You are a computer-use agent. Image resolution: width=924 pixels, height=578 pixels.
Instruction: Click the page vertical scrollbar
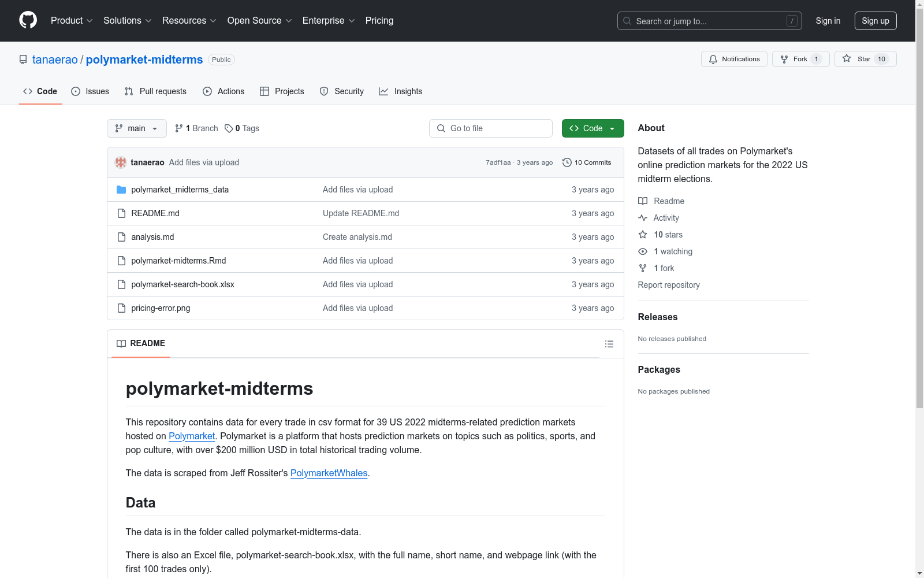coord(919,208)
